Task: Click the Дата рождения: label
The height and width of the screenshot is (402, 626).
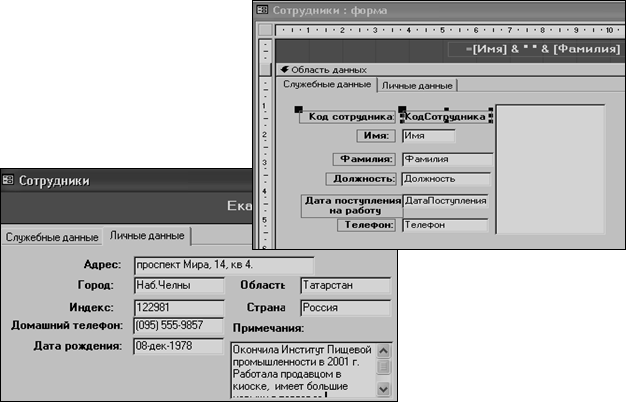Action: click(78, 346)
